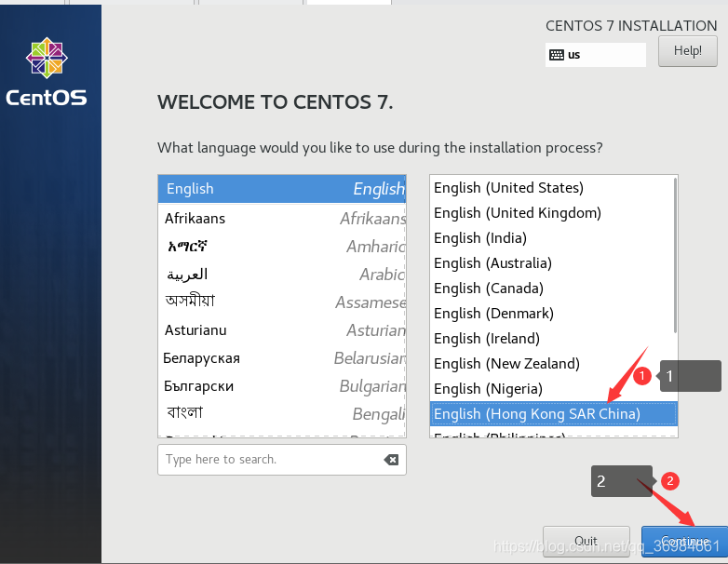The image size is (728, 564).
Task: Select the Arabic language row
Action: pyautogui.click(x=282, y=275)
